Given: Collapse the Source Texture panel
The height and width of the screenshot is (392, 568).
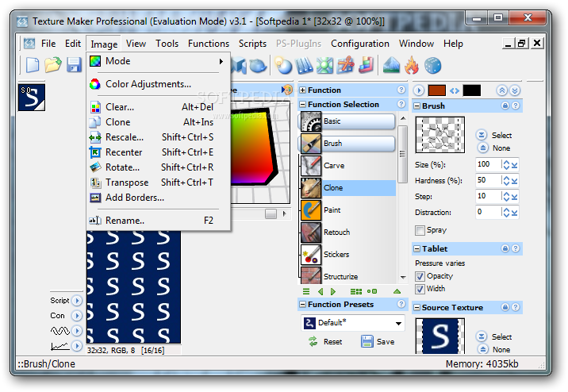Looking at the screenshot, I should [x=417, y=308].
